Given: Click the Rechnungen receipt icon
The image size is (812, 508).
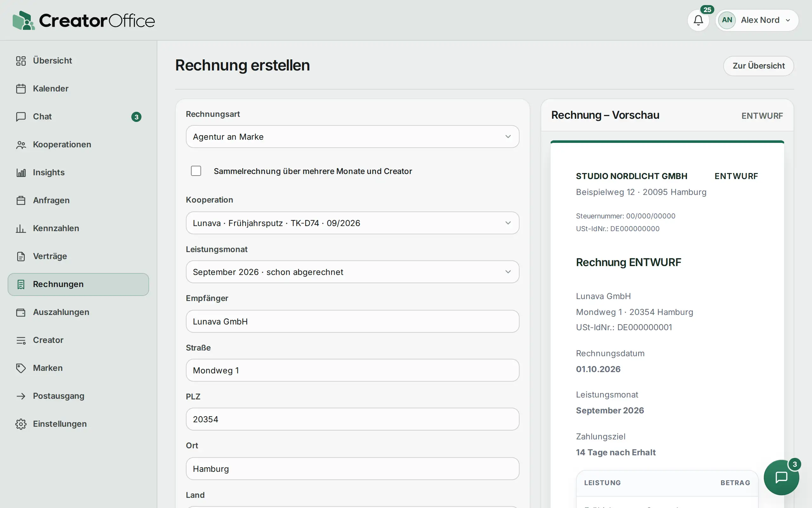Looking at the screenshot, I should click(21, 284).
